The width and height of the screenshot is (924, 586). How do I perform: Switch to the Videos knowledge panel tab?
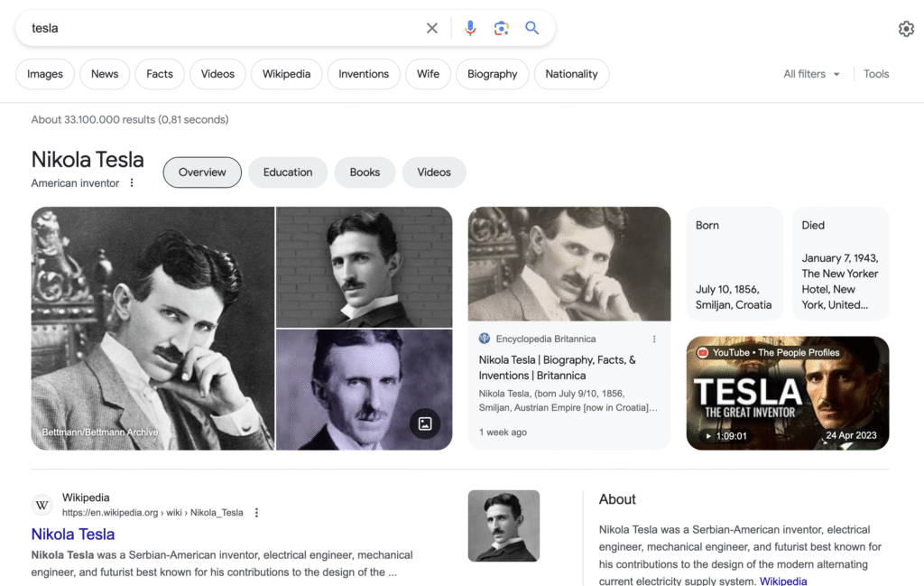pyautogui.click(x=434, y=172)
